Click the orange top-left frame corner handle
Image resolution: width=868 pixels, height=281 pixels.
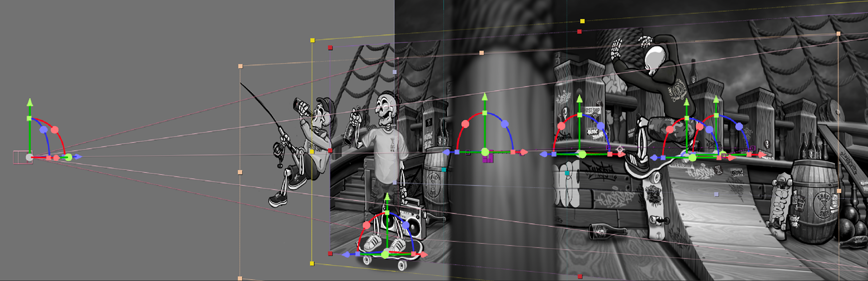[x=241, y=67]
